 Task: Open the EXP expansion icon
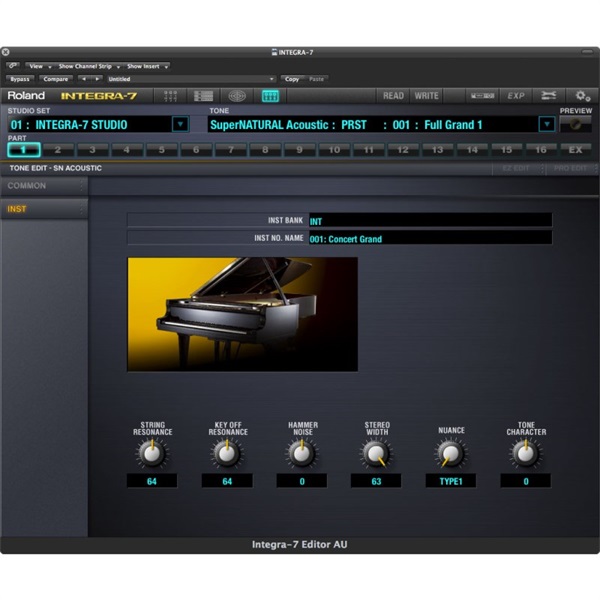pyautogui.click(x=516, y=96)
